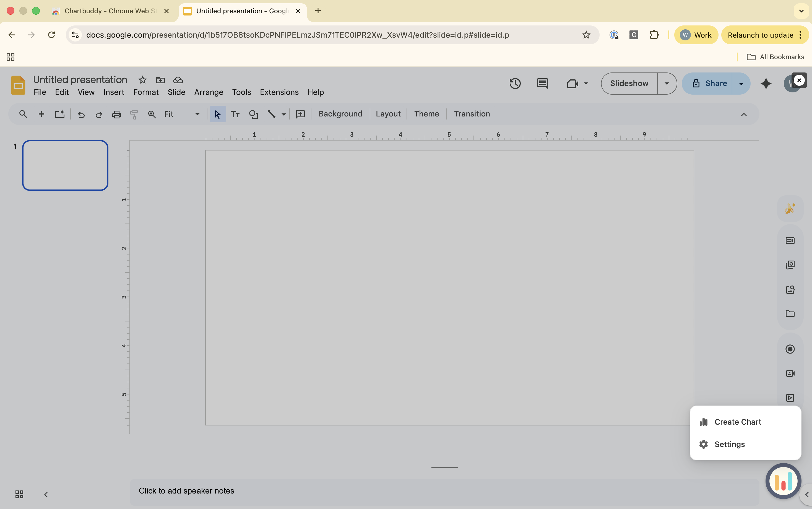Choose Create Chart from the menu
The width and height of the screenshot is (812, 509).
coord(737,422)
